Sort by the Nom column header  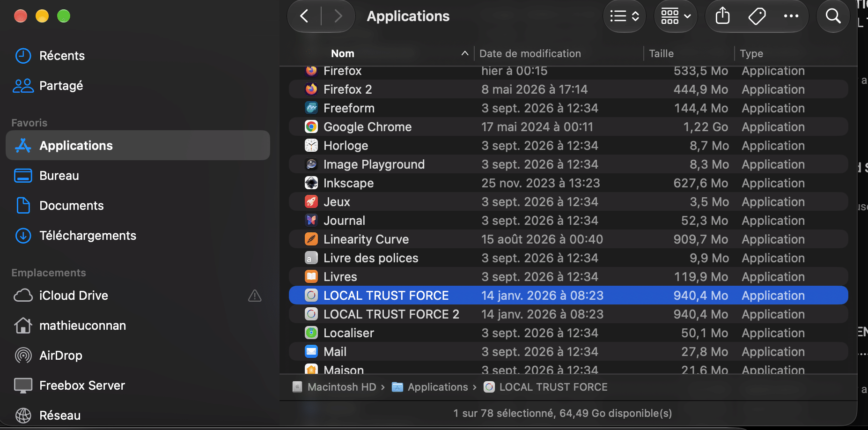point(343,53)
